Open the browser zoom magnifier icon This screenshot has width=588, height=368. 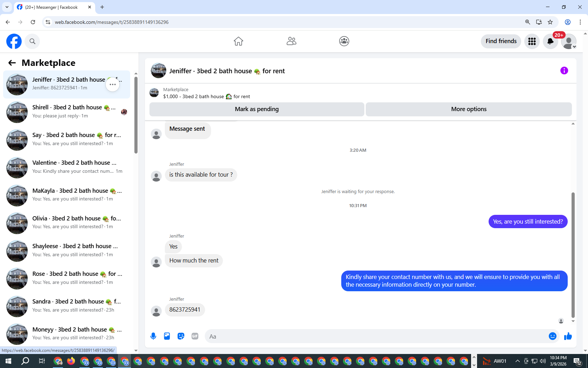click(x=527, y=22)
